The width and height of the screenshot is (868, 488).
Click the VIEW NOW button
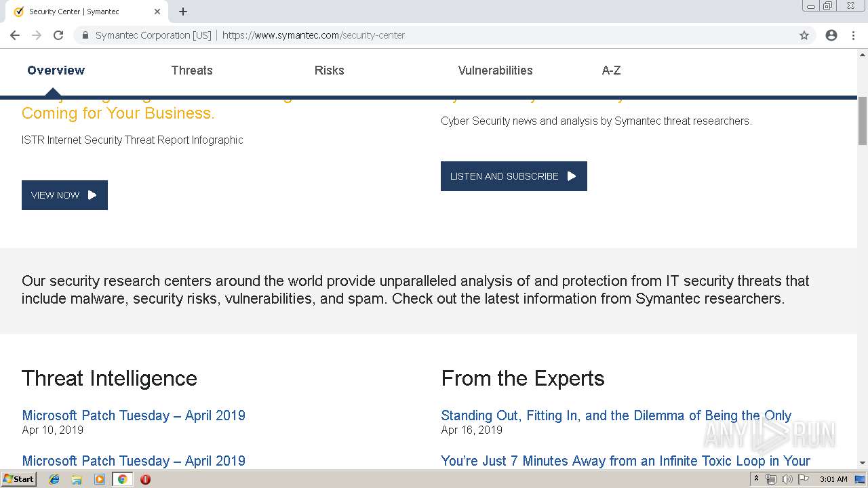(64, 195)
